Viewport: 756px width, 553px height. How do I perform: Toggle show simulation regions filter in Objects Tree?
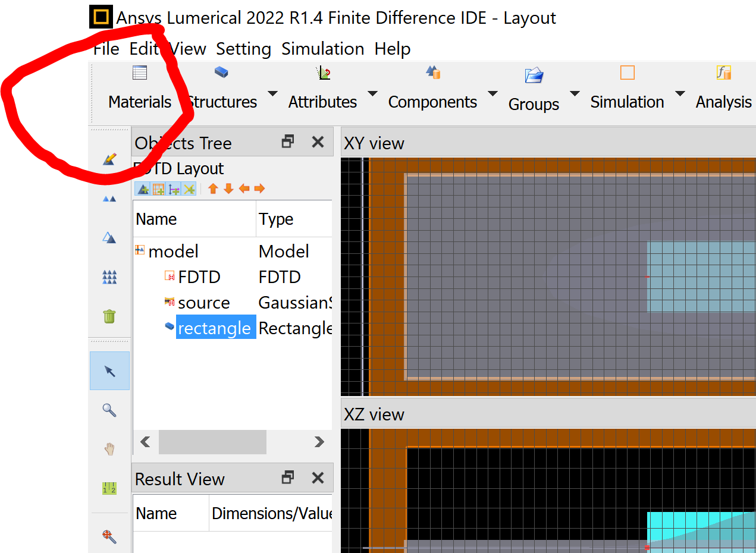click(x=158, y=189)
